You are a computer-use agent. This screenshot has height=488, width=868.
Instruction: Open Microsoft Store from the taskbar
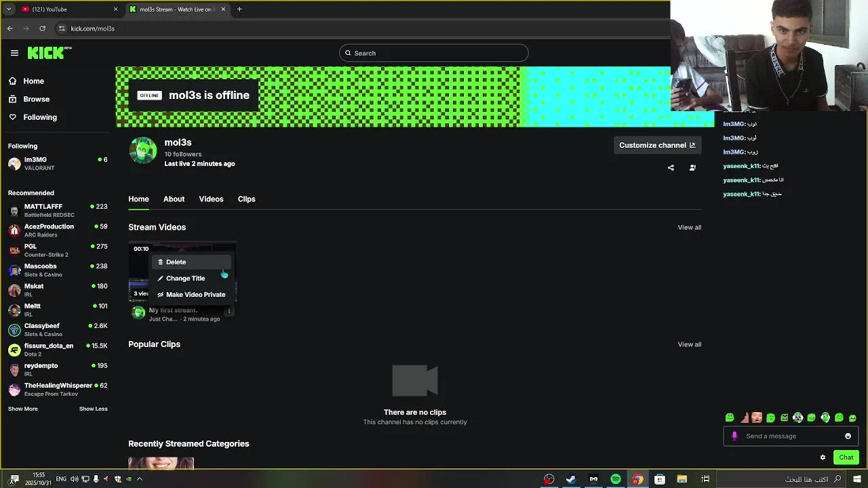[x=660, y=479]
